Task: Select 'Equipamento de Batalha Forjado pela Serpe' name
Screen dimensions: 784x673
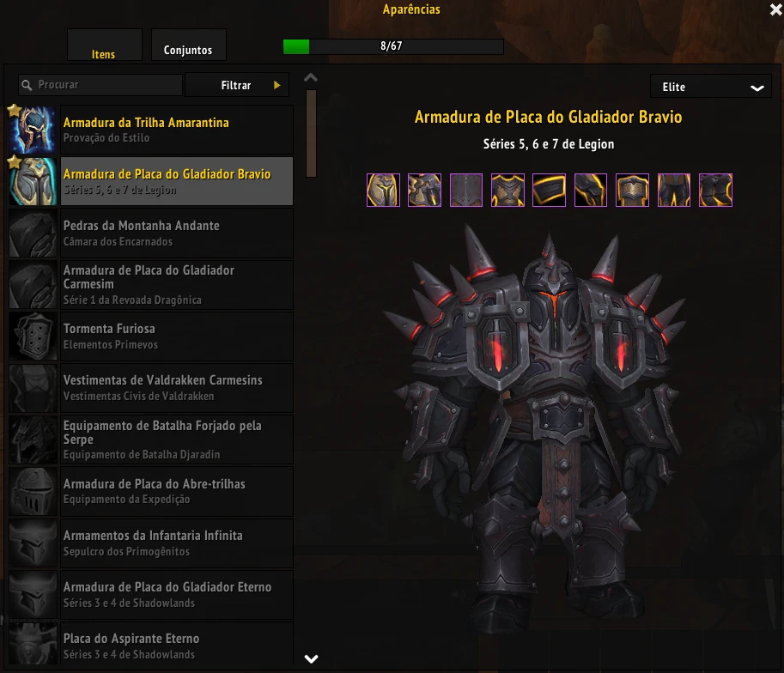Action: click(162, 433)
